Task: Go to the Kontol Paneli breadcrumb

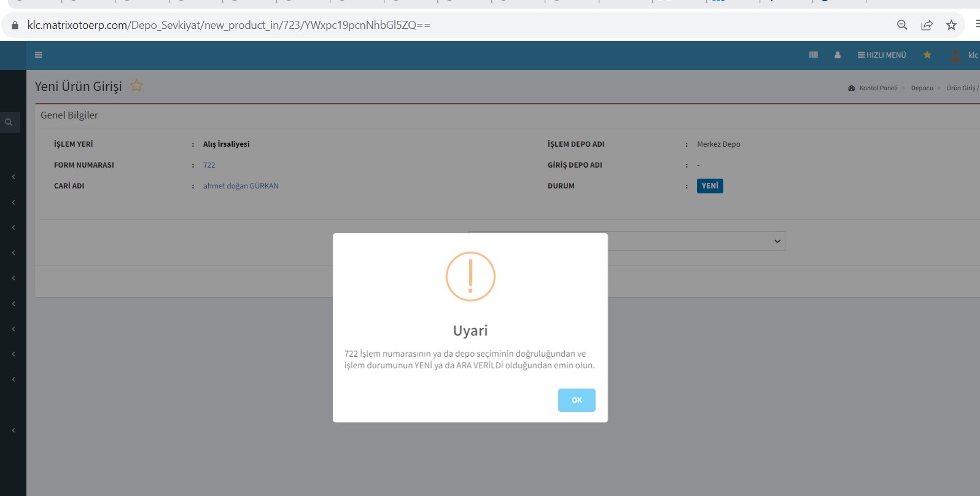Action: tap(877, 88)
